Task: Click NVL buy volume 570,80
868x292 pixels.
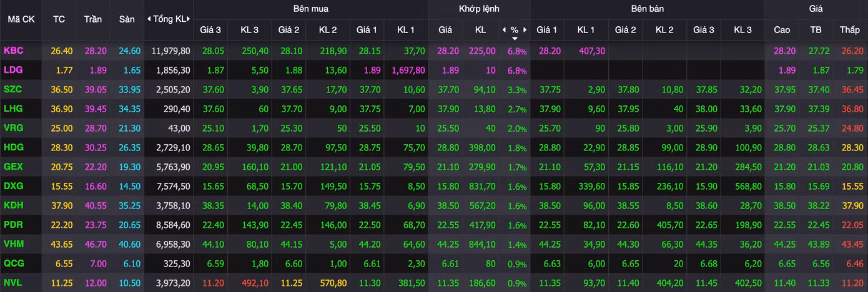Action: (x=333, y=283)
